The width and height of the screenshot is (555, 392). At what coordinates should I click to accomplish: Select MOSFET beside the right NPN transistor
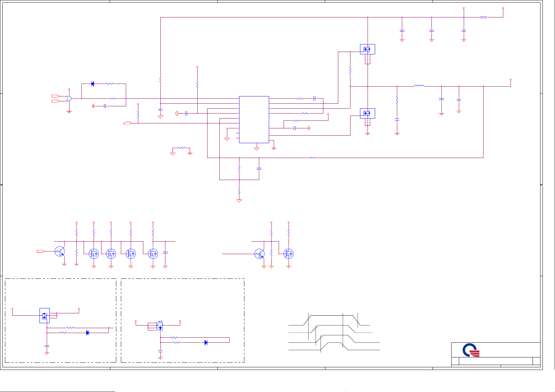click(289, 254)
